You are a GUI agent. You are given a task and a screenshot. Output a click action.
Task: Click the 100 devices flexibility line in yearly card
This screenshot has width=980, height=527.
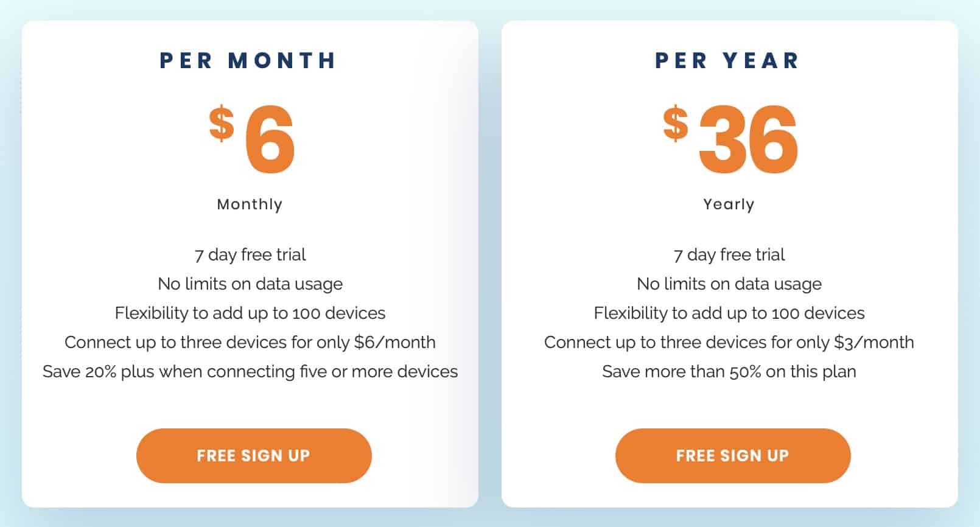(x=729, y=313)
